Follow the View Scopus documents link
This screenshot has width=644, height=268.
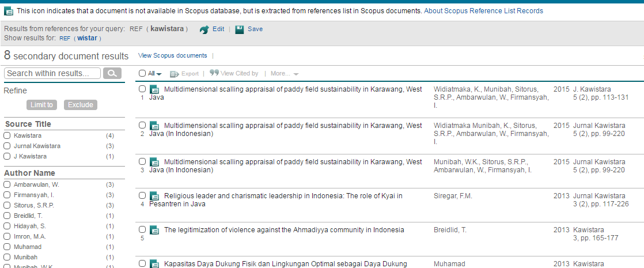point(172,55)
